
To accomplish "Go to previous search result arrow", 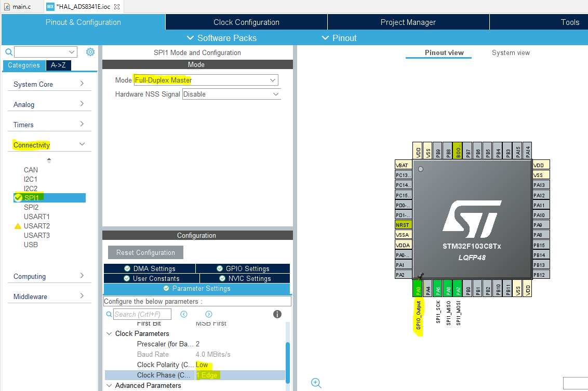I will 184,314.
